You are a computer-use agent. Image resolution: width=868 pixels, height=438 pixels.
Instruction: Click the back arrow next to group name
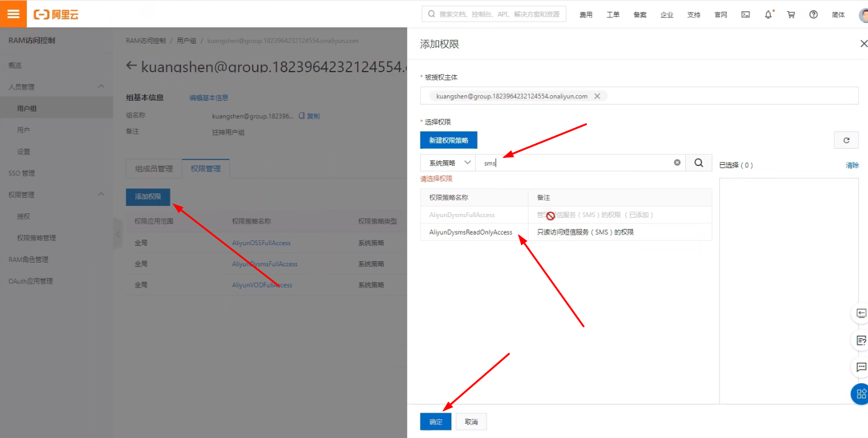[131, 65]
